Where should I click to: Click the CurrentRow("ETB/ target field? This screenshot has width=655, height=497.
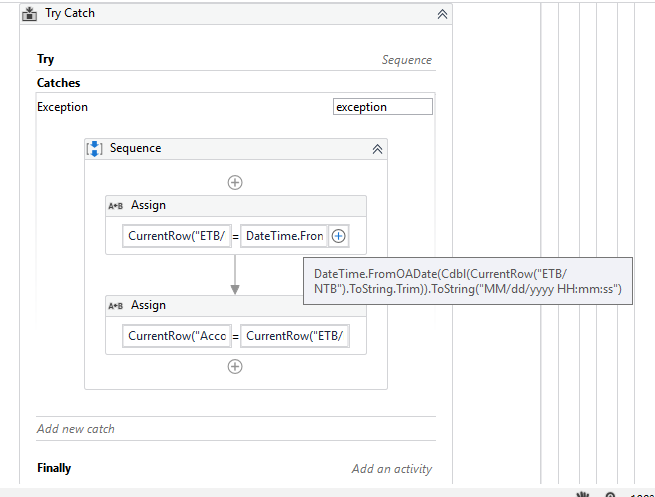click(176, 236)
